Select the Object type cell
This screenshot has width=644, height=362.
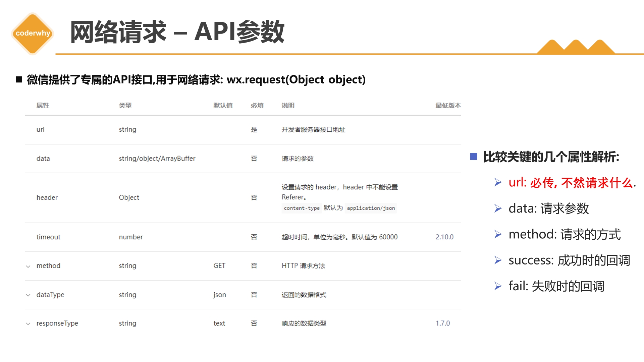[x=129, y=198]
